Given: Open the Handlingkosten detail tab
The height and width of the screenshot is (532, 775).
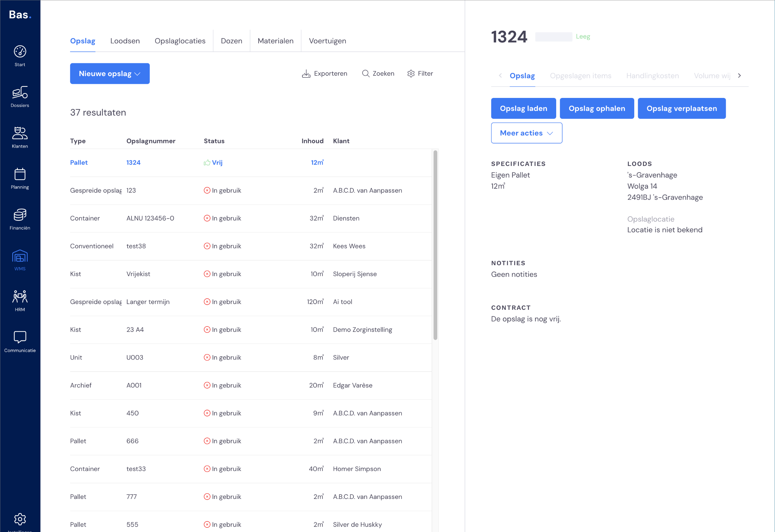Looking at the screenshot, I should [653, 76].
